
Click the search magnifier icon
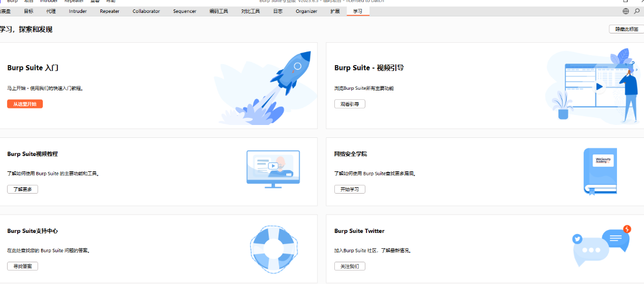tap(637, 11)
